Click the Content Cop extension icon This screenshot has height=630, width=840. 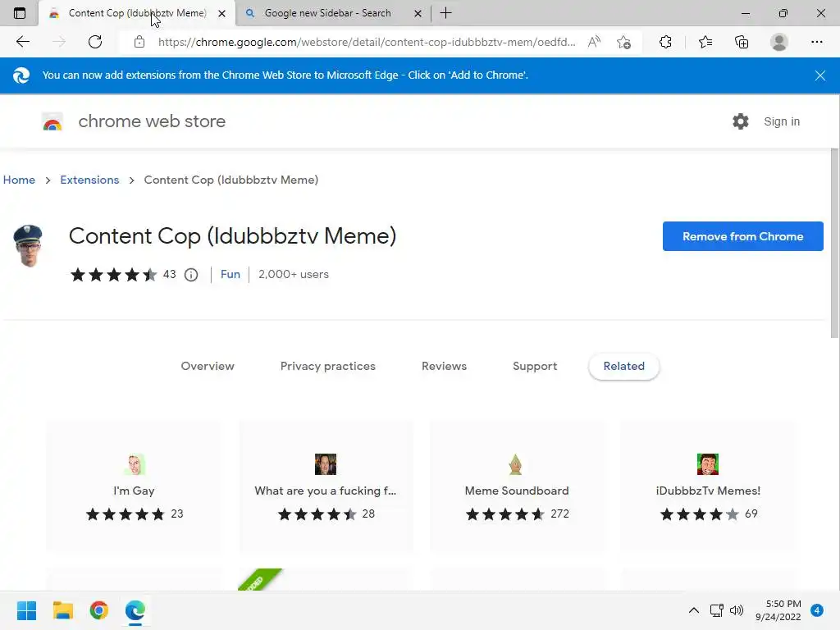(28, 246)
